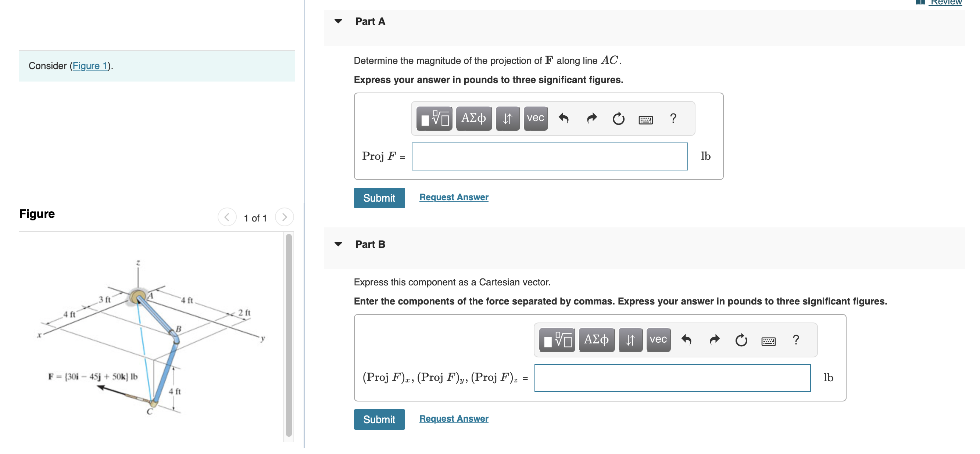Click the undo arrow in Part A toolbar

coord(564,118)
